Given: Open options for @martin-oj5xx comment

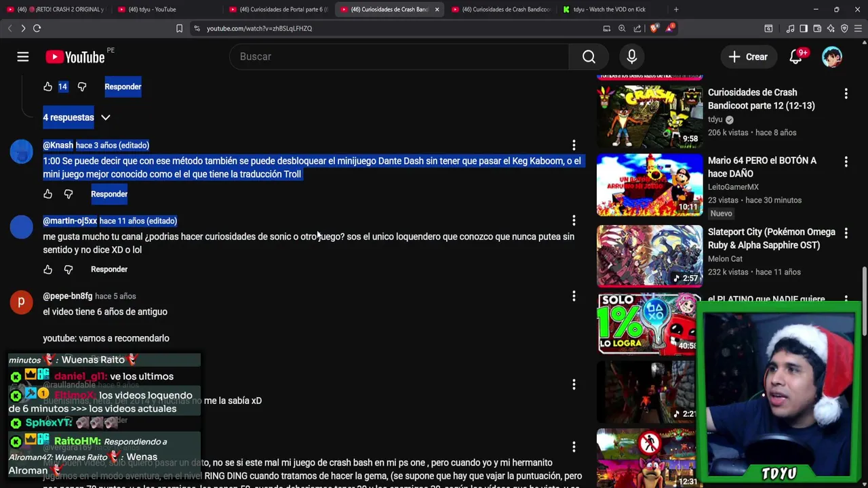Looking at the screenshot, I should coord(574,220).
